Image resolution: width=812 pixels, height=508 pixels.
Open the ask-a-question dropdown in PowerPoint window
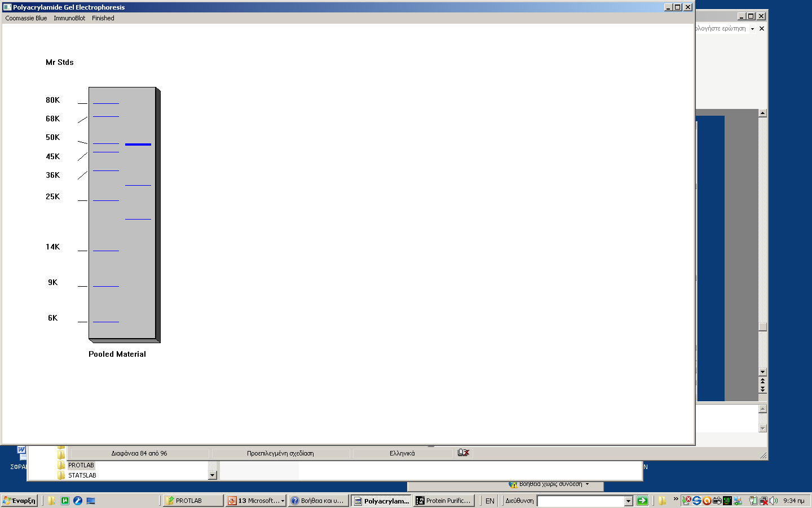pos(752,29)
